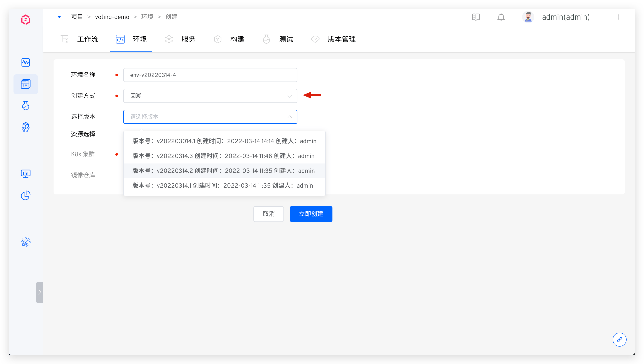Click the 取消 button
This screenshot has width=644, height=364.
click(x=268, y=214)
